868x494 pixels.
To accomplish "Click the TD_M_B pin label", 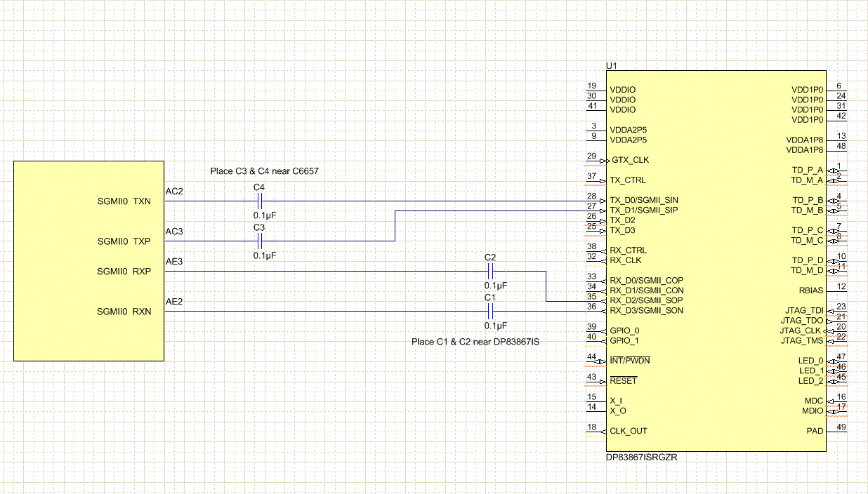I will [x=807, y=210].
